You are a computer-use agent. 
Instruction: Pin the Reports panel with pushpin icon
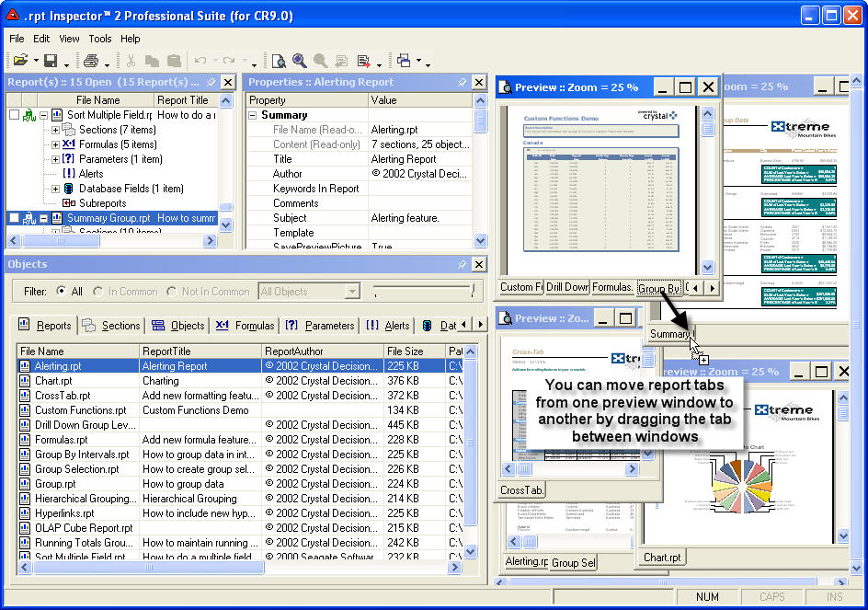[211, 82]
